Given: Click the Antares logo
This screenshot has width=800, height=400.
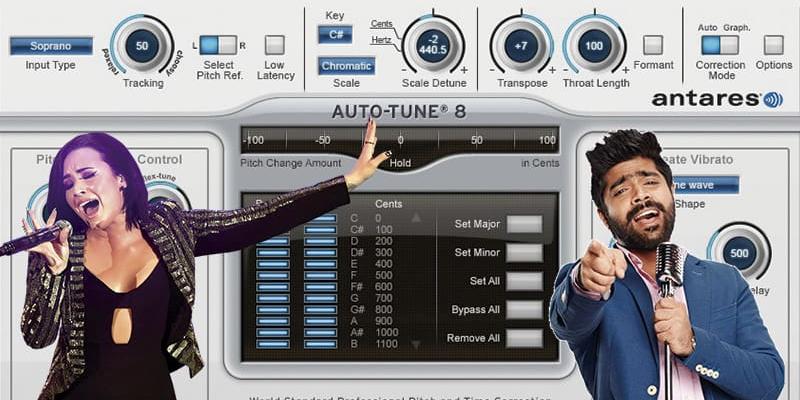Looking at the screenshot, I should click(717, 99).
